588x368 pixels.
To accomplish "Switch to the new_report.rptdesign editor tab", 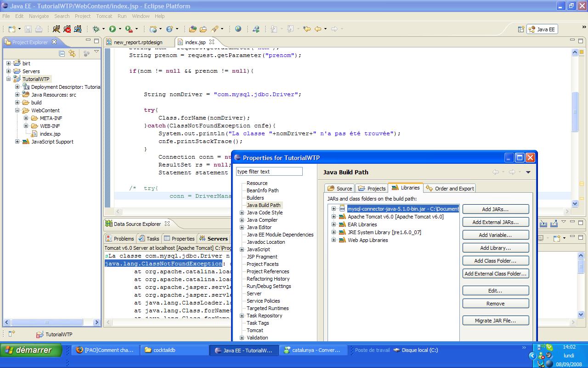I will tap(138, 42).
